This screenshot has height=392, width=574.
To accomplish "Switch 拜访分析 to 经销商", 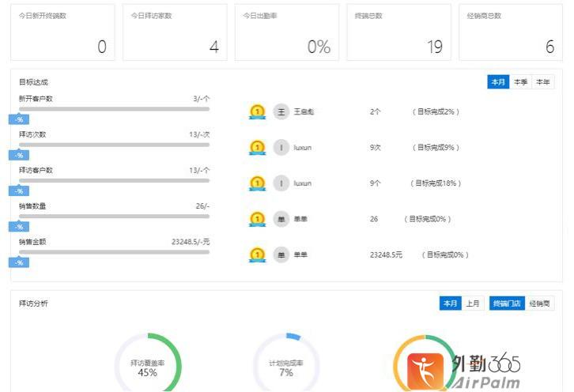I will coord(541,303).
